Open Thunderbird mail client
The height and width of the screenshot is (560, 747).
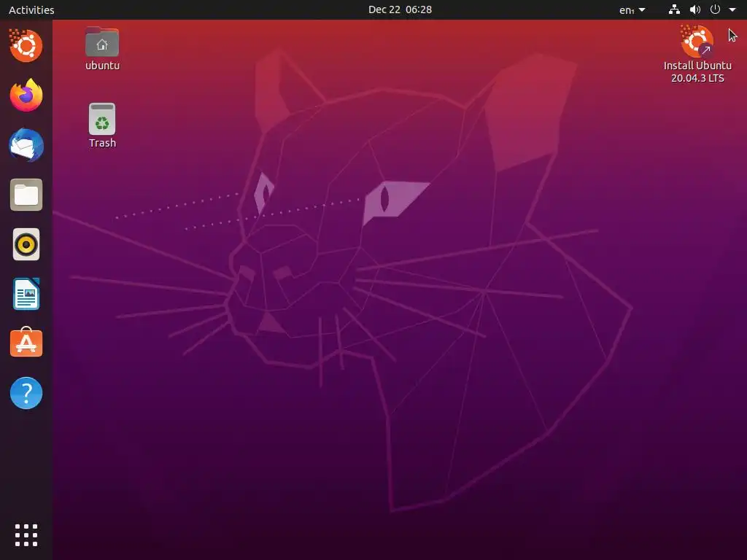click(x=26, y=145)
